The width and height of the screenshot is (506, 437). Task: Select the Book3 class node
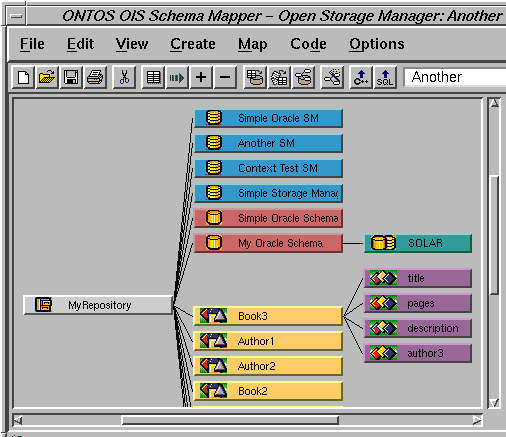tap(268, 316)
